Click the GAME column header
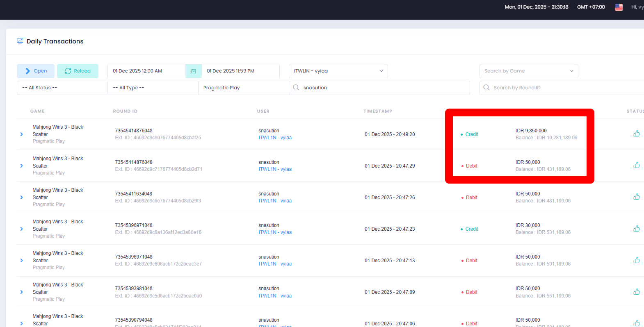This screenshot has height=327, width=644. pyautogui.click(x=37, y=111)
